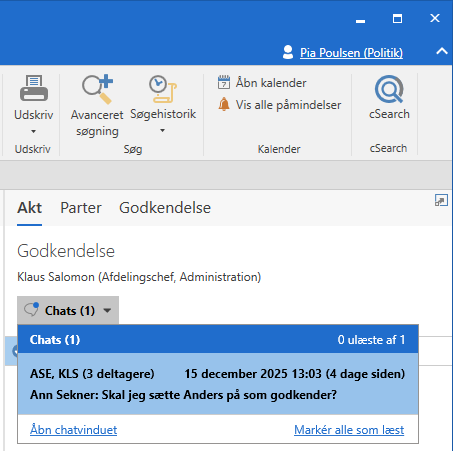Click the Åbn chatvinduet link
Image resolution: width=453 pixels, height=451 pixels.
point(73,430)
